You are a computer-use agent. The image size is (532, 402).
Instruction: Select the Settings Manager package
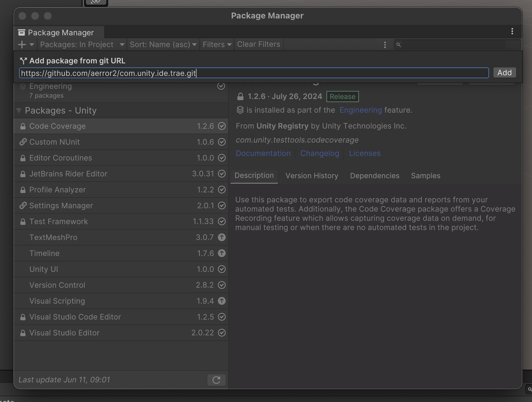(121, 206)
